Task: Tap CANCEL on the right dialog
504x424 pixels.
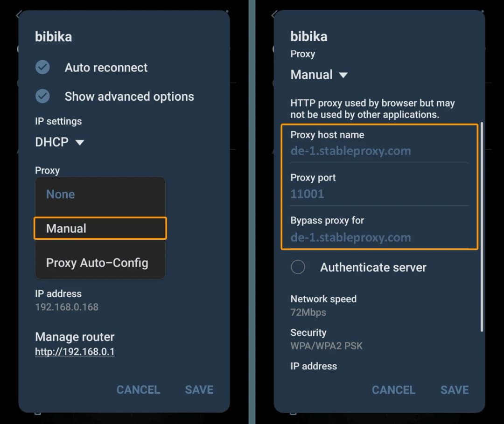Action: (393, 390)
